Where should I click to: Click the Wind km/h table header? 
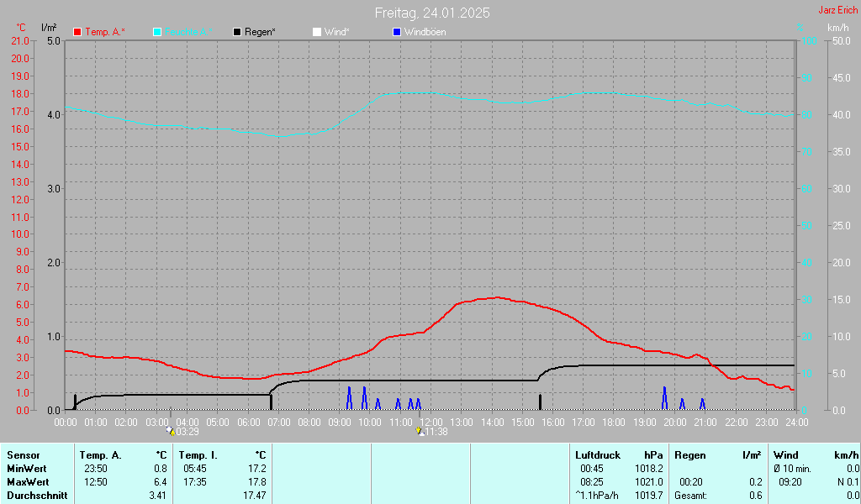pyautogui.click(x=816, y=455)
